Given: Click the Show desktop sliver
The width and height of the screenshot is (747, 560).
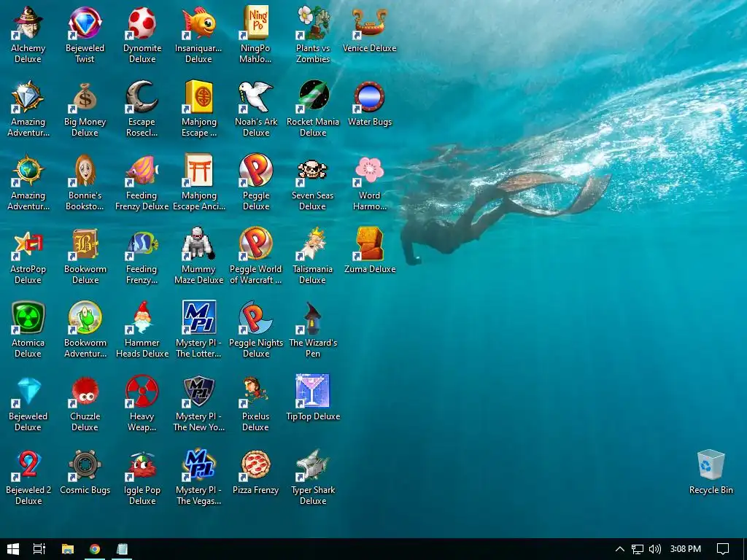Looking at the screenshot, I should click(745, 549).
